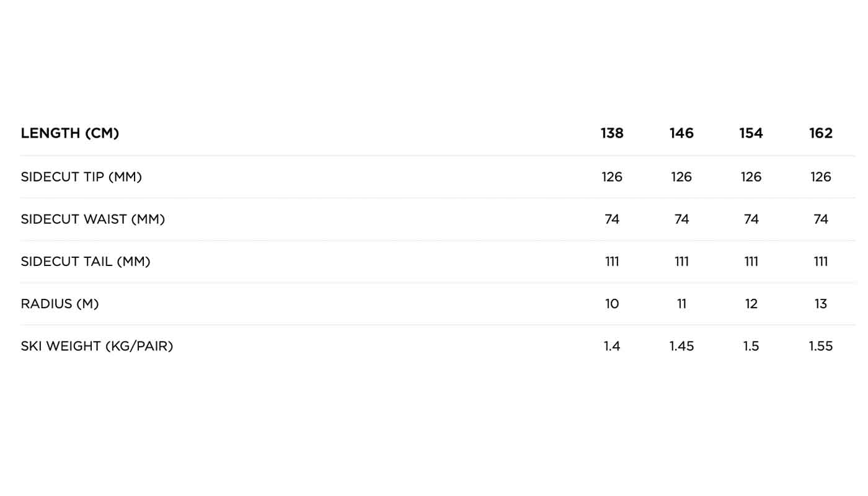Click the radius value 10
This screenshot has width=868, height=496.
612,304
